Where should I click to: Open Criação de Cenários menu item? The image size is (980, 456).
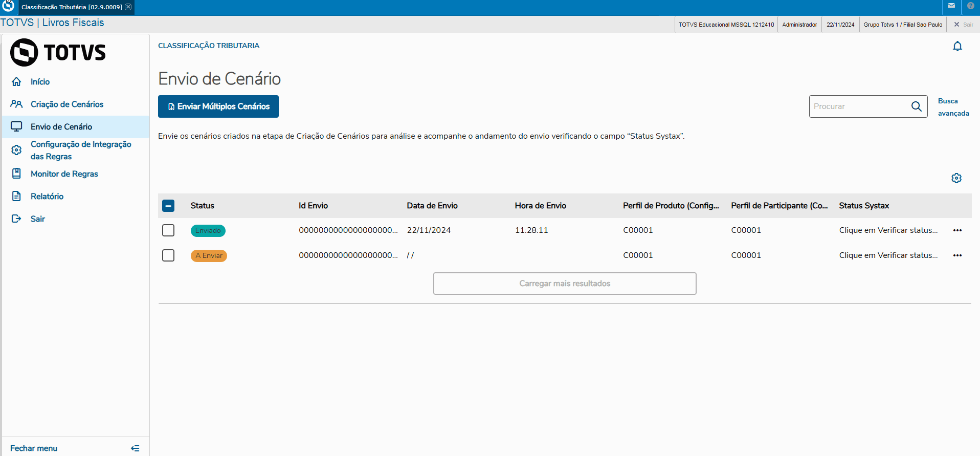[x=67, y=104]
